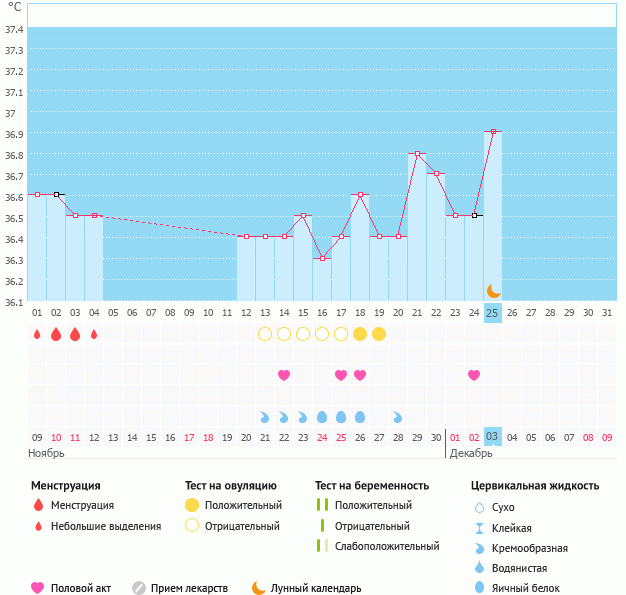This screenshot has height=595, width=626.
Task: Select the negative ovulation test circle on day 13
Action: [x=265, y=333]
